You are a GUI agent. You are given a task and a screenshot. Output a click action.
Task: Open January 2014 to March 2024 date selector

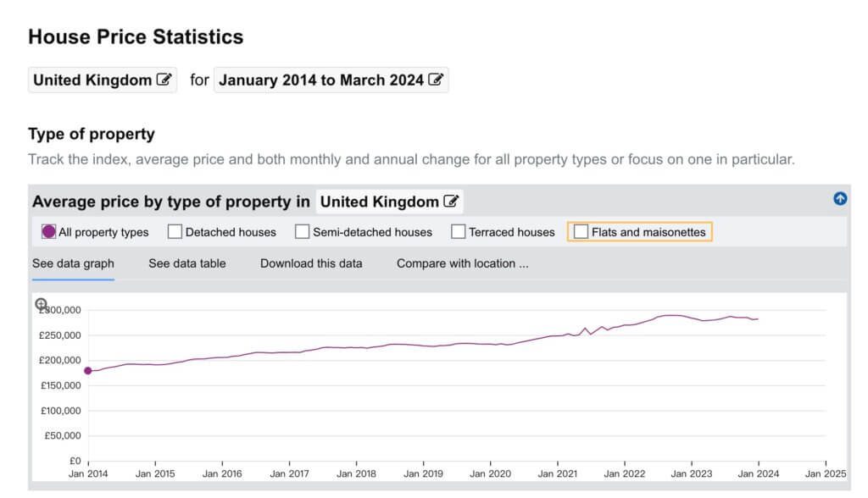pyautogui.click(x=331, y=80)
